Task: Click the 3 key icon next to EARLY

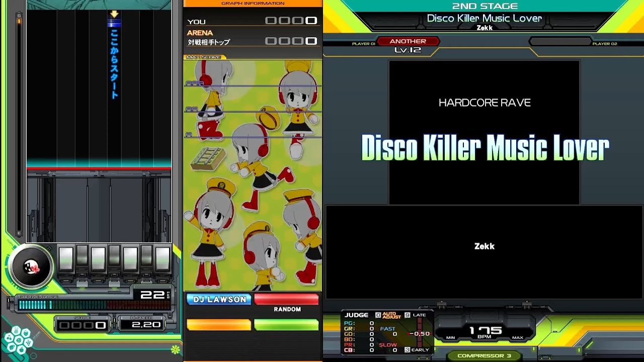Action: tap(407, 349)
